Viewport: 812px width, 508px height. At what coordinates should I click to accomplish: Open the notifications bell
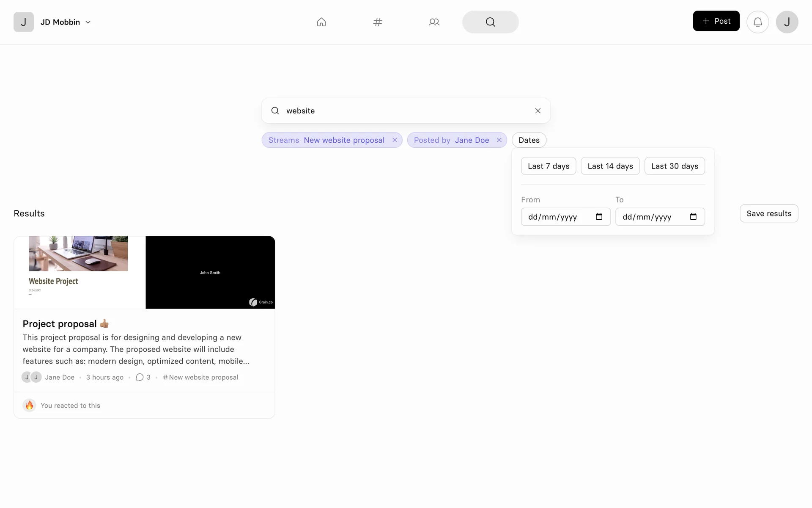tap(757, 22)
